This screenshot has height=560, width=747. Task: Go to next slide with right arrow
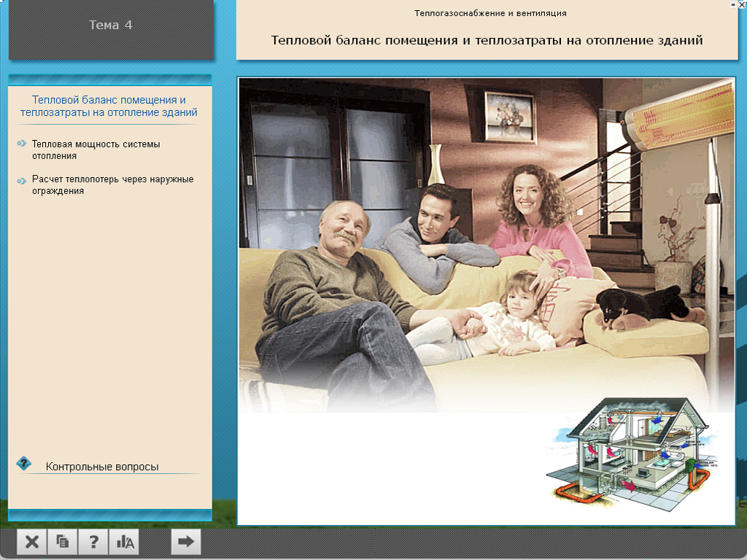pos(186,541)
